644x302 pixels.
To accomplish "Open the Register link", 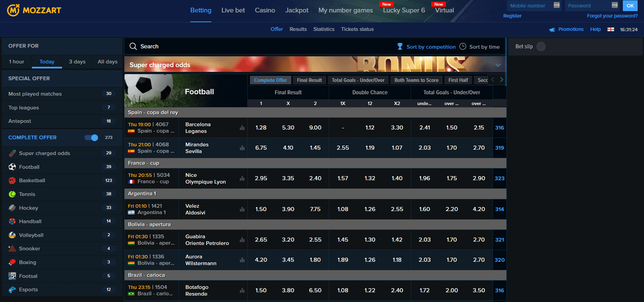I will click(512, 16).
